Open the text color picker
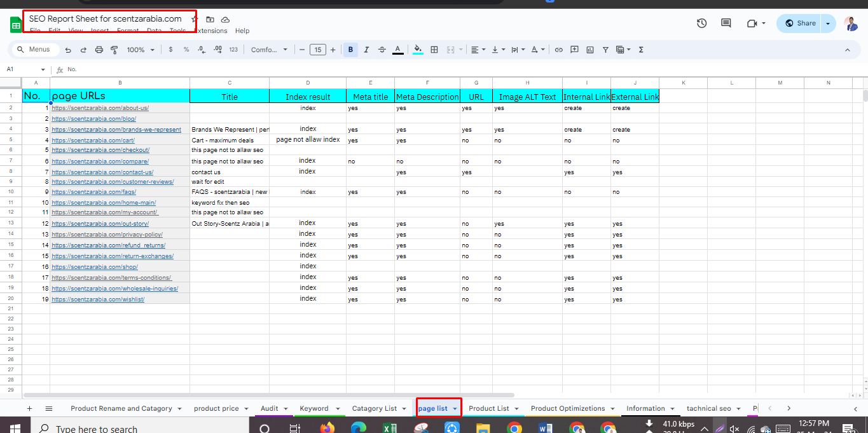This screenshot has width=868, height=433. 398,50
